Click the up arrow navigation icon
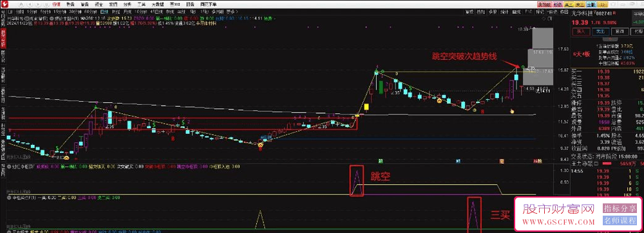Image resolution: width=644 pixels, height=233 pixels. pos(21,4)
